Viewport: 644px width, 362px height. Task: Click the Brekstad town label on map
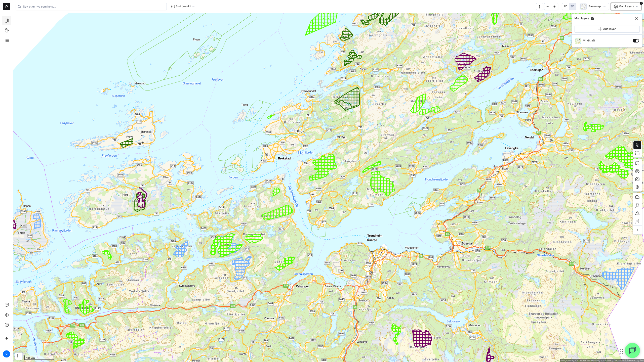[x=284, y=159]
